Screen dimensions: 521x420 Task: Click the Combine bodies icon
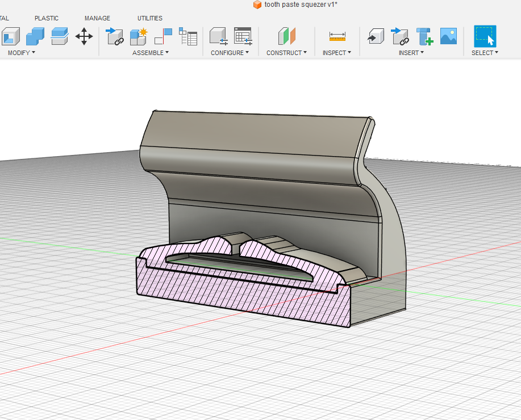(35, 36)
